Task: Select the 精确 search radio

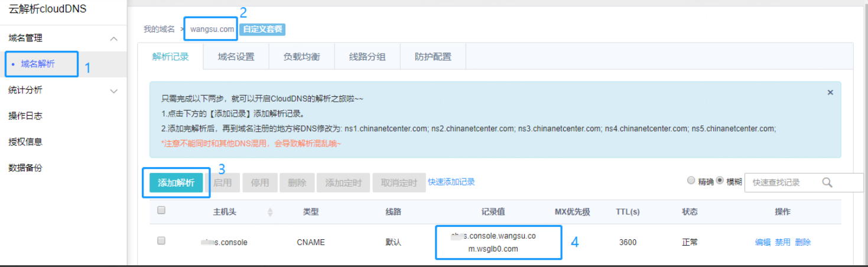Action: point(691,181)
